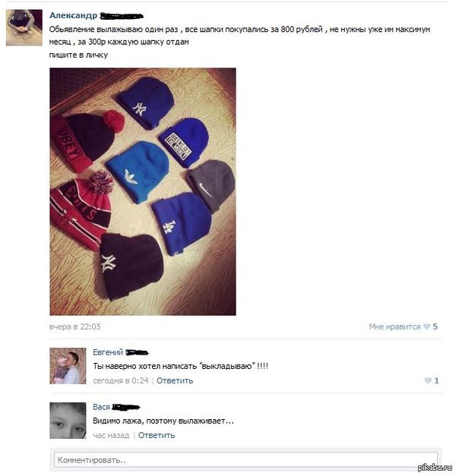Click the heart icon next to Мне нравится
Screen dimensions: 456x476
pyautogui.click(x=427, y=326)
